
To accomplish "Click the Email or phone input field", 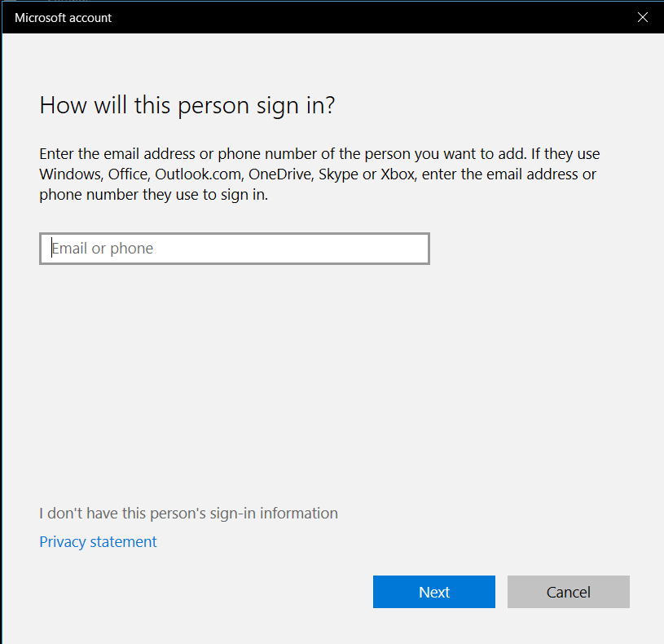I will pyautogui.click(x=235, y=249).
